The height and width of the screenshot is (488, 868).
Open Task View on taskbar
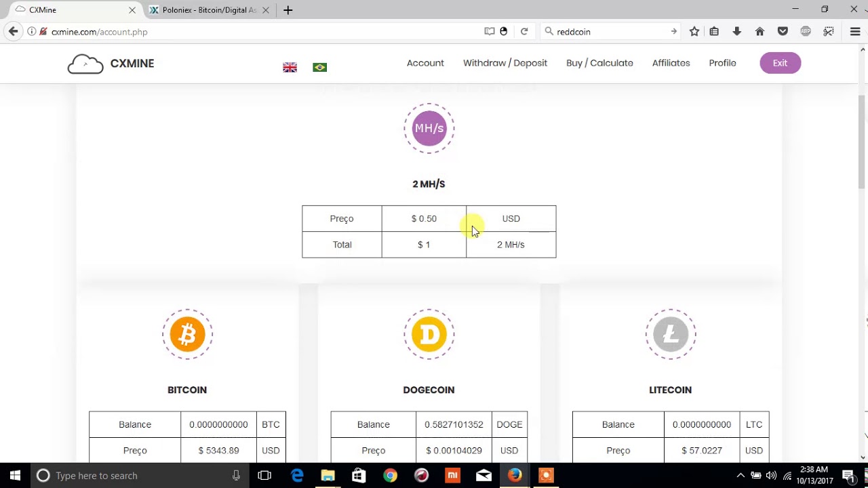click(264, 475)
